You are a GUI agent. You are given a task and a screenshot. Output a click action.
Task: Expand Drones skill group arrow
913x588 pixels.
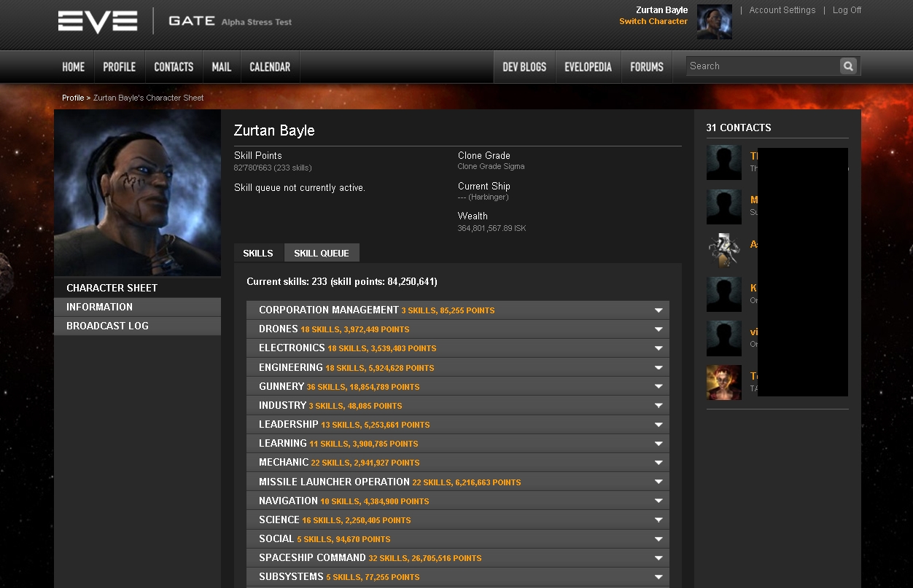[658, 329]
